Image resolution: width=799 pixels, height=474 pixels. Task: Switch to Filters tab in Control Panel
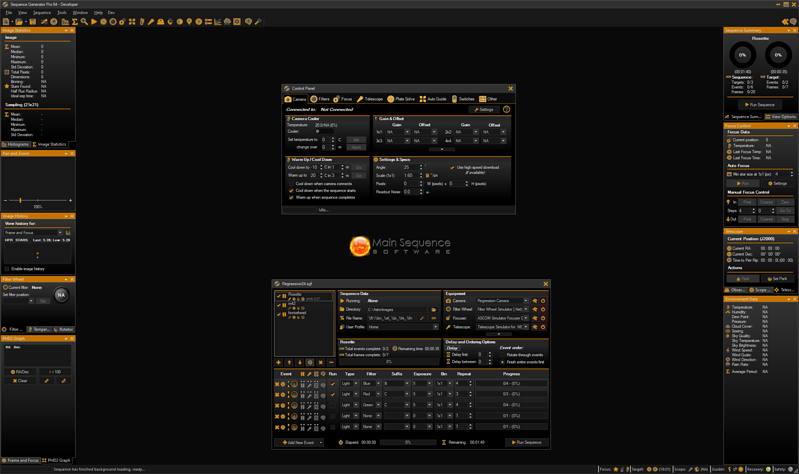320,99
